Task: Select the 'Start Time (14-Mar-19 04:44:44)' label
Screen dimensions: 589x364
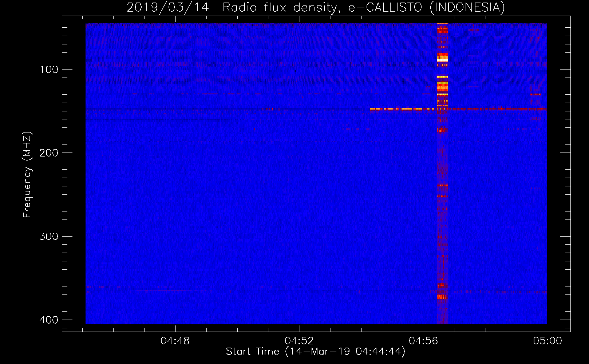Action: (316, 352)
